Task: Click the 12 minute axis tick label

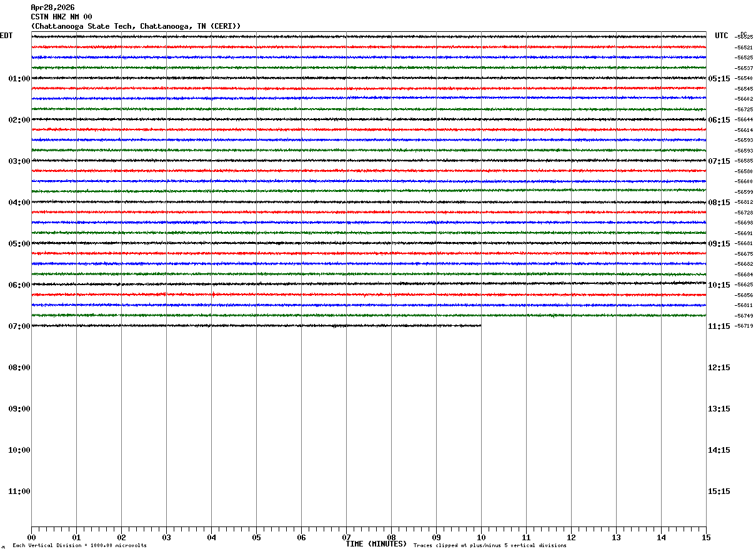Action: 571,537
